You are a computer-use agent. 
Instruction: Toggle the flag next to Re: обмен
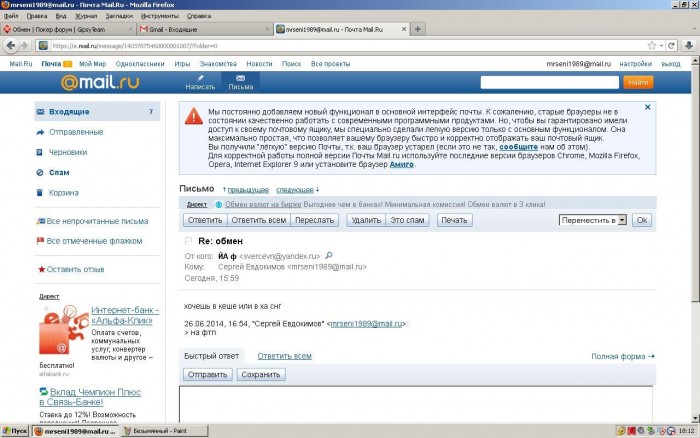188,241
